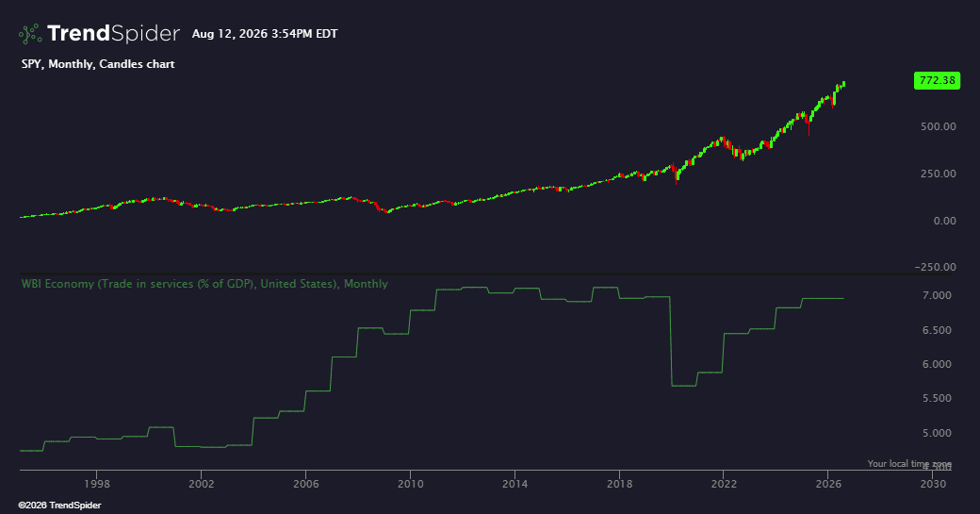Click the TrendSpider spider logo icon

pos(30,34)
